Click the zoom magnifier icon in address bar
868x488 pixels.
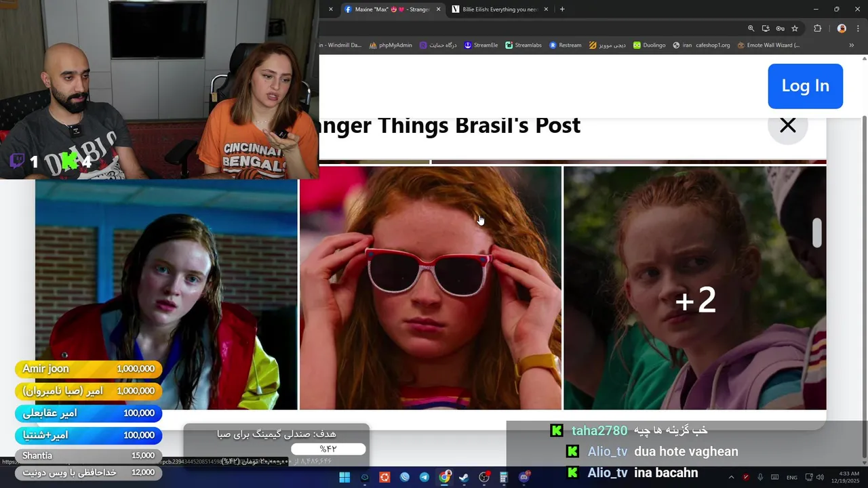[x=751, y=28]
